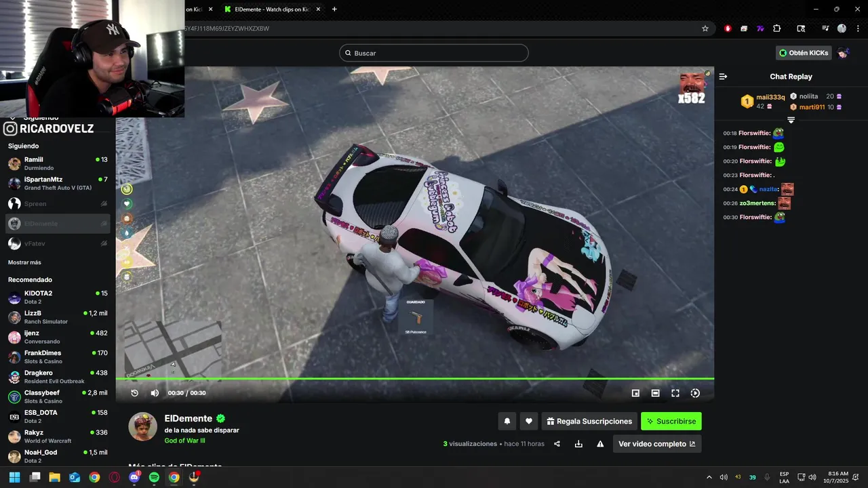The image size is (868, 488).
Task: Open Opera browser from the taskbar
Action: click(114, 477)
